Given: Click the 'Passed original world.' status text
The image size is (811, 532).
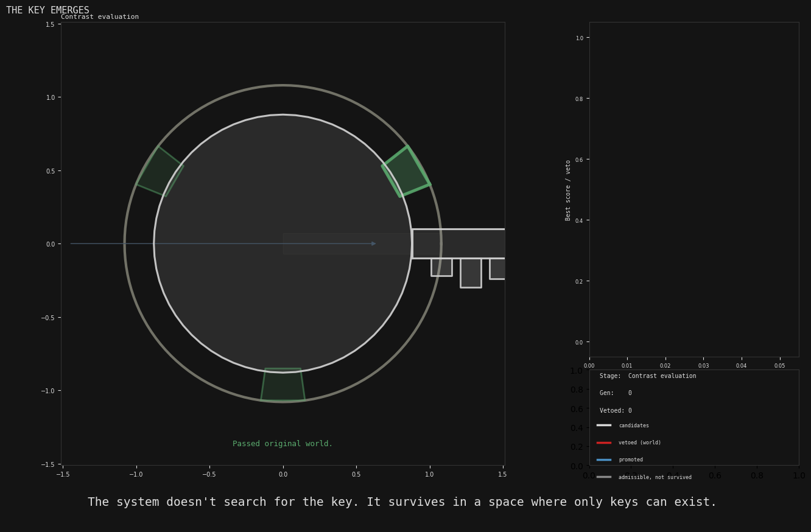Looking at the screenshot, I should 283,444.
